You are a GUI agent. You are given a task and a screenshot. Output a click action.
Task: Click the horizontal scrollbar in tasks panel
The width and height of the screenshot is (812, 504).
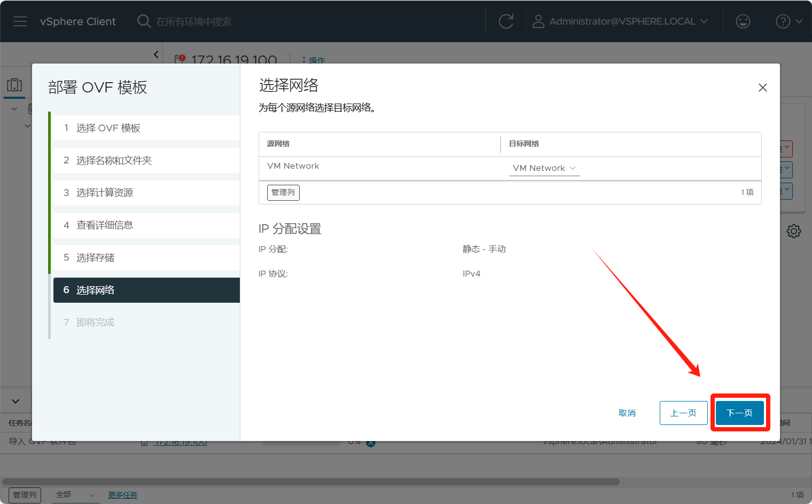pyautogui.click(x=310, y=482)
